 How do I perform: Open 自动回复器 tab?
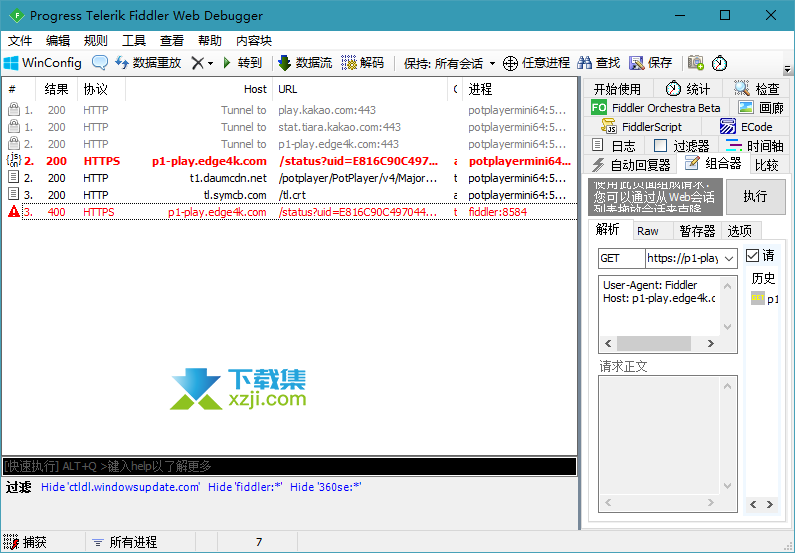(631, 165)
